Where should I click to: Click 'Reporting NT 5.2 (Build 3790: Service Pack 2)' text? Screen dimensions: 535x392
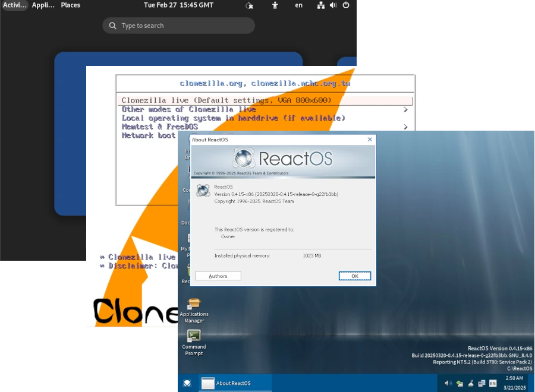click(483, 362)
